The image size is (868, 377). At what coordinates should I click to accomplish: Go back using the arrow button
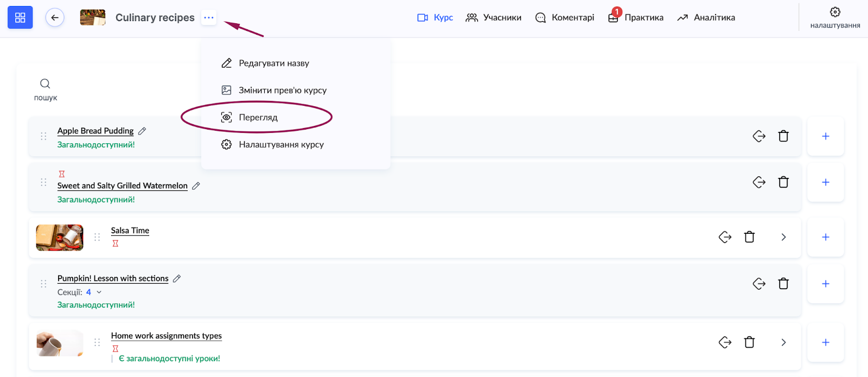click(55, 17)
